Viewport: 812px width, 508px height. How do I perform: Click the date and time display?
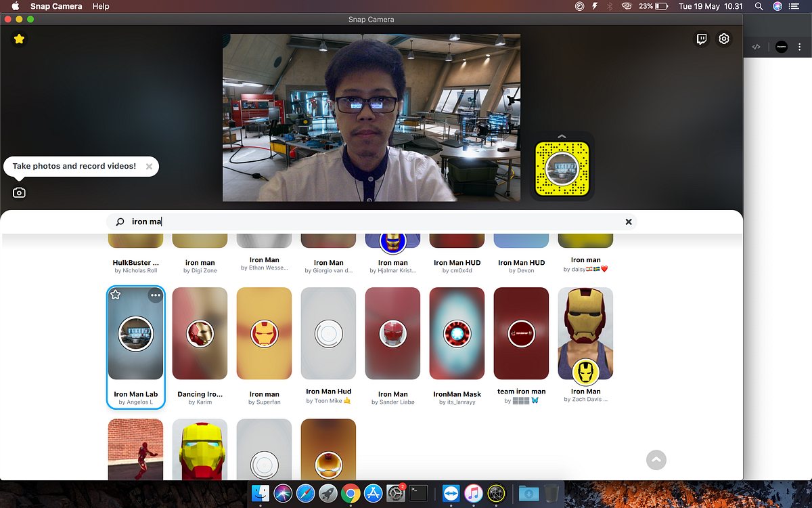coord(711,6)
